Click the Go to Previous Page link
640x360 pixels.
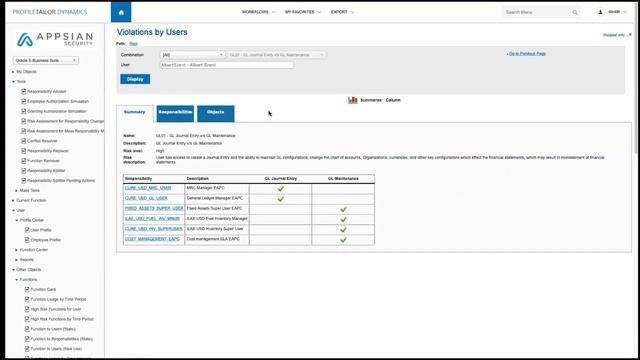pos(527,53)
